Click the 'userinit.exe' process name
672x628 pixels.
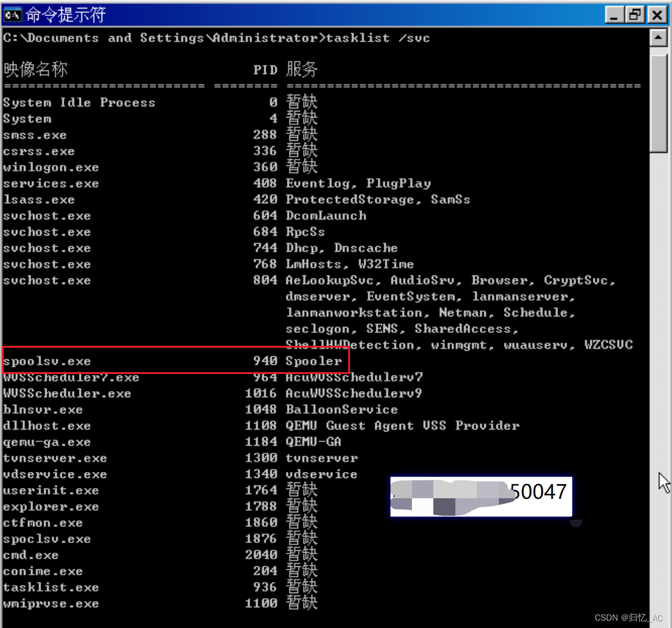click(51, 490)
